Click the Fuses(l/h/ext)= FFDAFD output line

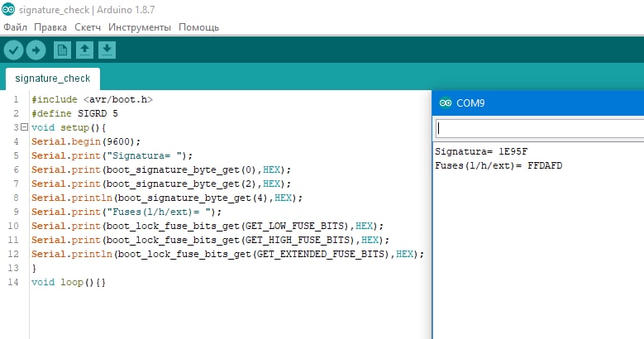[x=499, y=165]
